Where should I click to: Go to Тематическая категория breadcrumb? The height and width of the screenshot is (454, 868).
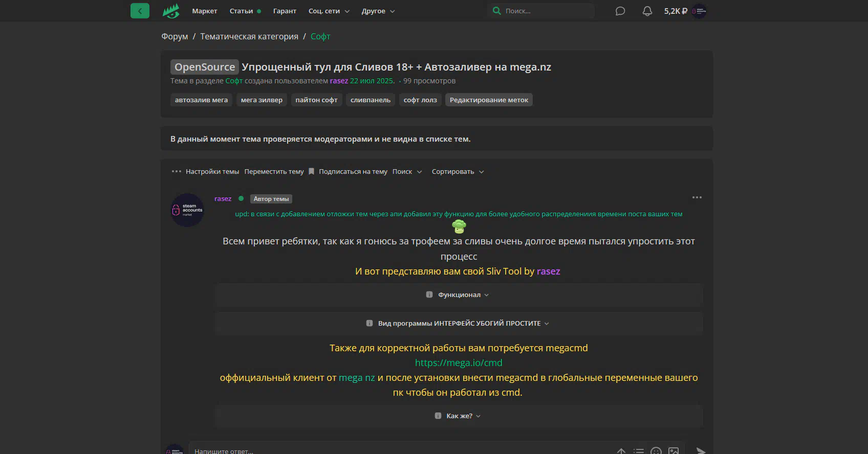coord(249,36)
